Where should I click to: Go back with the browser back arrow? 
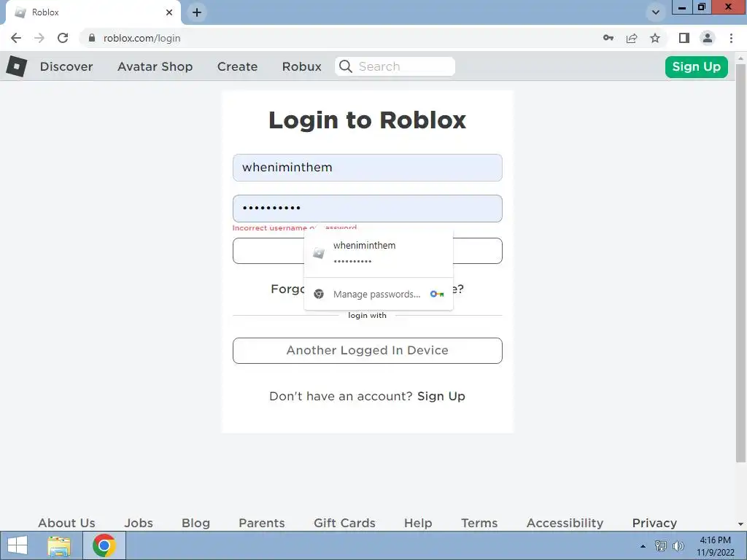point(16,38)
